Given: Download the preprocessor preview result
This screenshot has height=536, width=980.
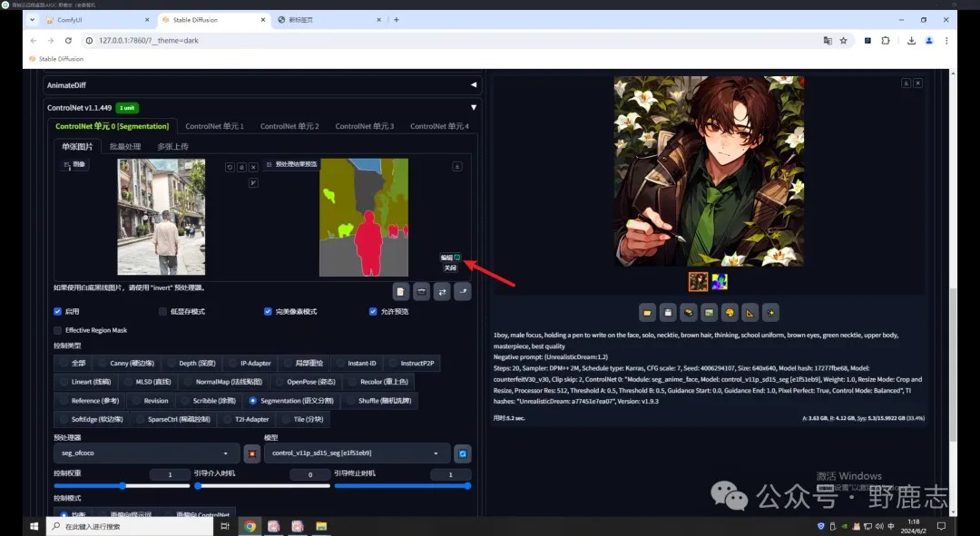Looking at the screenshot, I should (457, 166).
